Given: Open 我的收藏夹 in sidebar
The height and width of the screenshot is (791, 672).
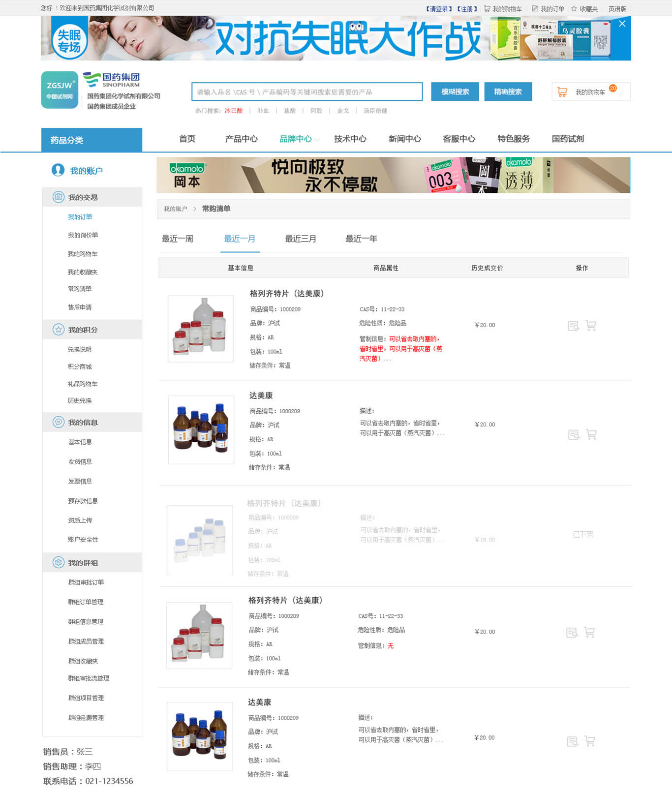Looking at the screenshot, I should 83,272.
